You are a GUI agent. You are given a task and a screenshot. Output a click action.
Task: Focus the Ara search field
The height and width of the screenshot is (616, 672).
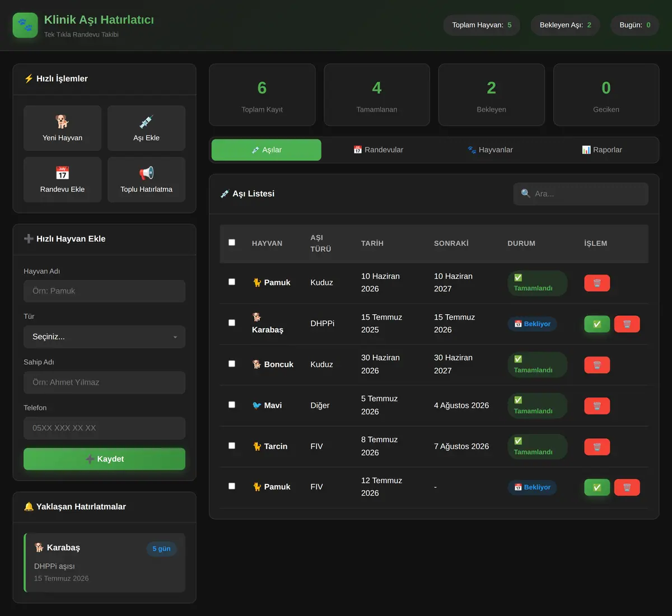[581, 194]
